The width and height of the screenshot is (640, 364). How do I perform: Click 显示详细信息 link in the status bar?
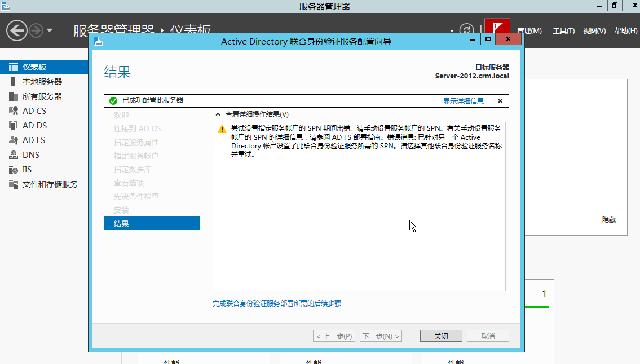click(x=464, y=101)
